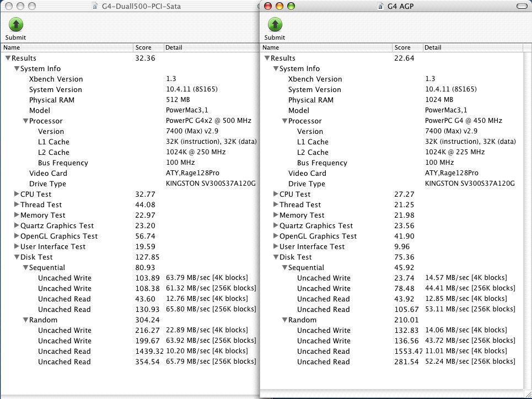This screenshot has height=399, width=532.
Task: Expand User Interface Test in G4 AGP window
Action: 276,247
